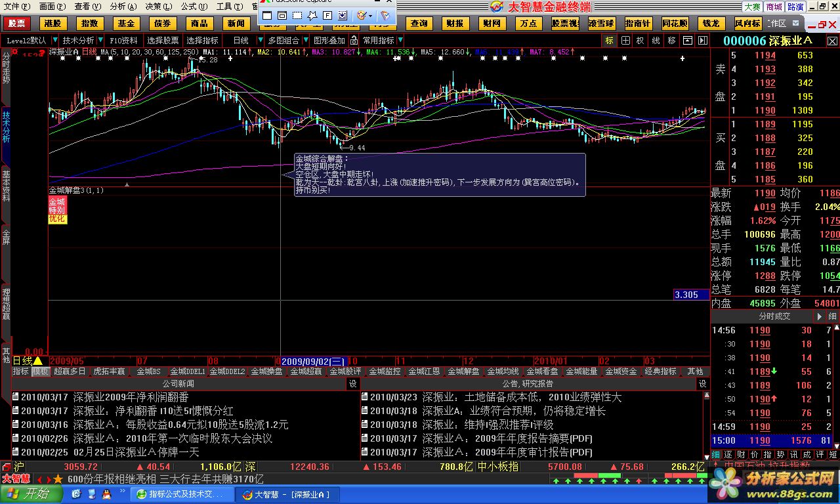Open the 滚雪球 toolbar button
Viewport: 840px width, 504px height.
coord(601,24)
